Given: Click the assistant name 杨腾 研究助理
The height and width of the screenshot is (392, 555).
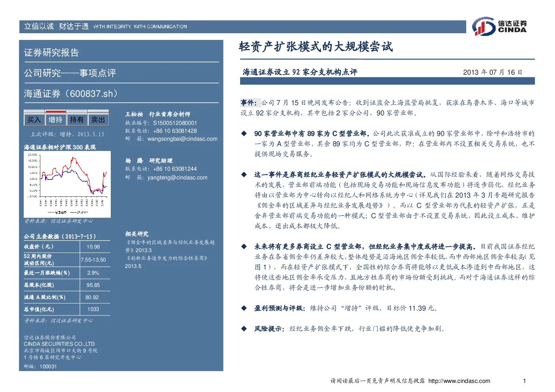Looking at the screenshot, I should [x=149, y=161].
